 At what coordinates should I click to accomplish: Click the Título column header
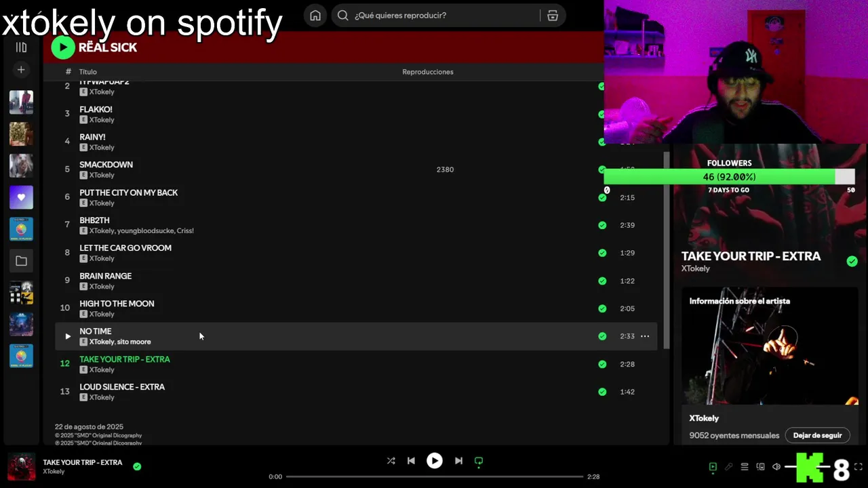point(88,72)
